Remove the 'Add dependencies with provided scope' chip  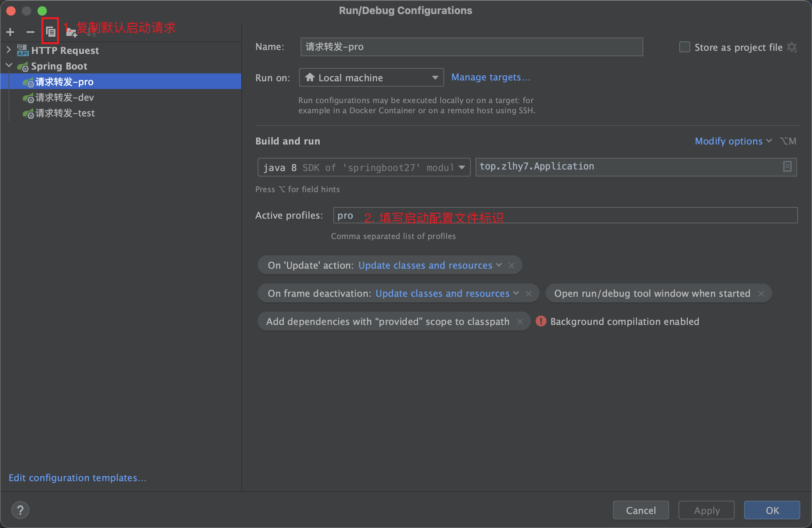click(x=520, y=321)
